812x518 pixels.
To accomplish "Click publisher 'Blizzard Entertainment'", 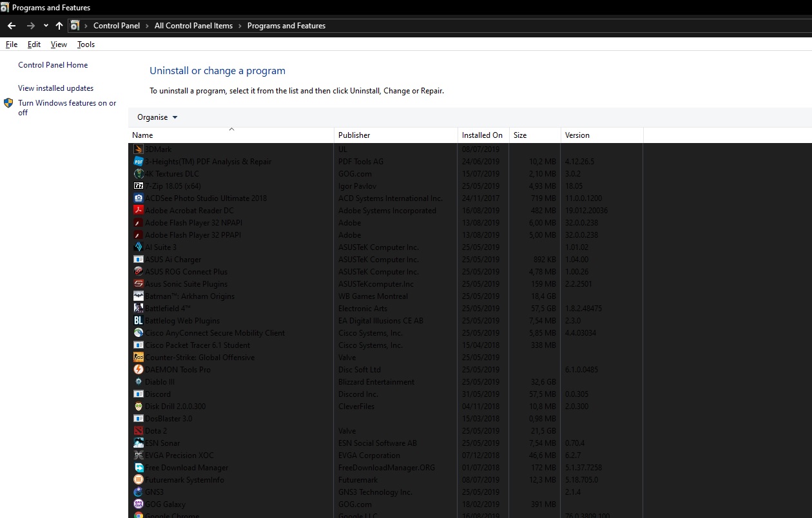I will pyautogui.click(x=376, y=381).
